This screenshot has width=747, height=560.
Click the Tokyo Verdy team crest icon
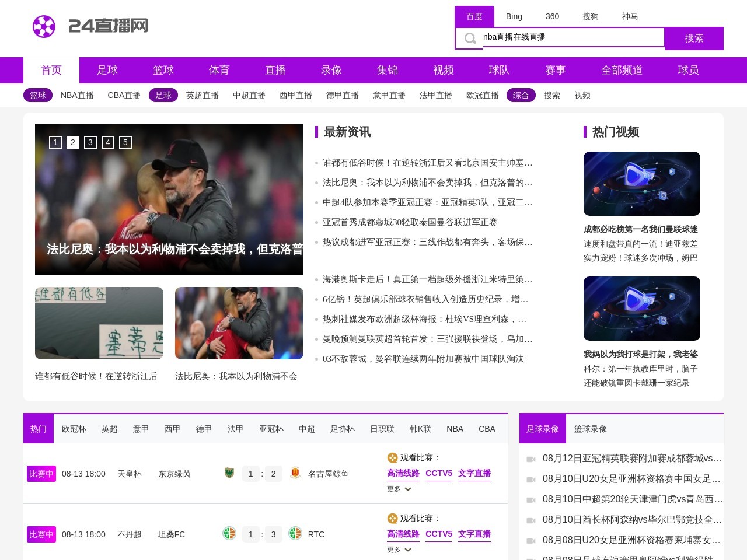[x=229, y=473]
